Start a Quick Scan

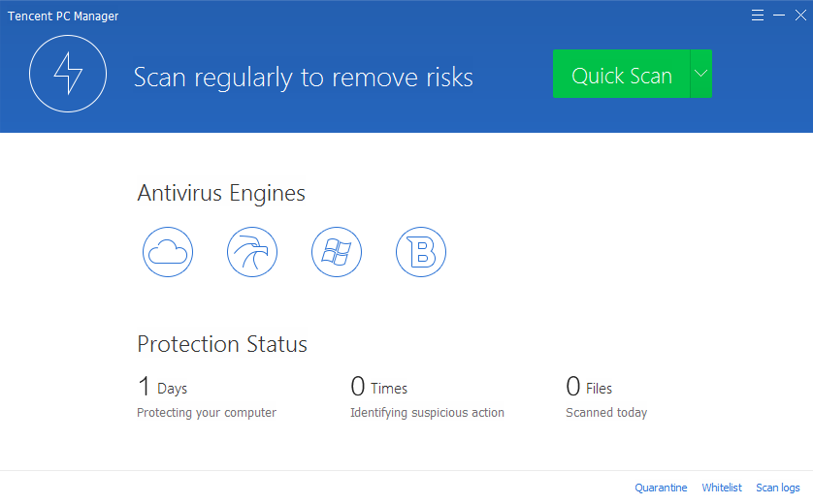pos(621,75)
